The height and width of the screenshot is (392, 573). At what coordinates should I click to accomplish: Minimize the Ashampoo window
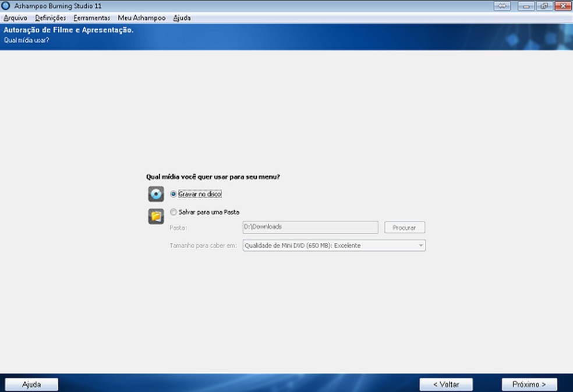pyautogui.click(x=526, y=6)
